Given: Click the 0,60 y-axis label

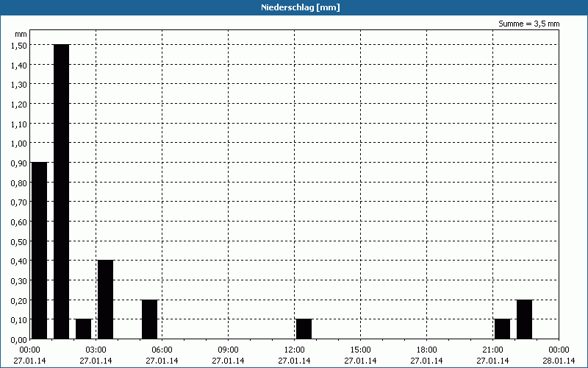Looking at the screenshot, I should point(19,222).
